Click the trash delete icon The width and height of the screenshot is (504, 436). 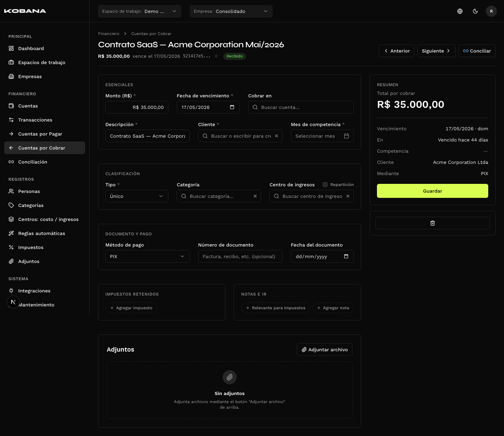[433, 223]
